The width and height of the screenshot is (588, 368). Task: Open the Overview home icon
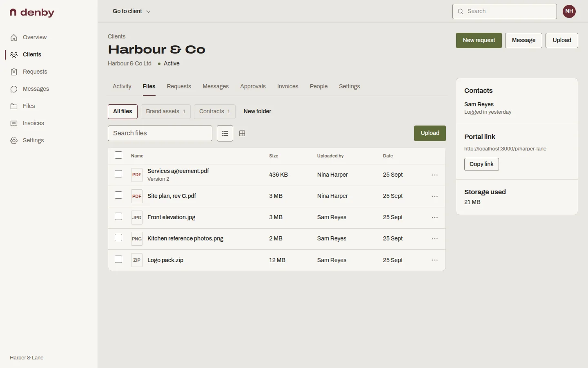[14, 38]
